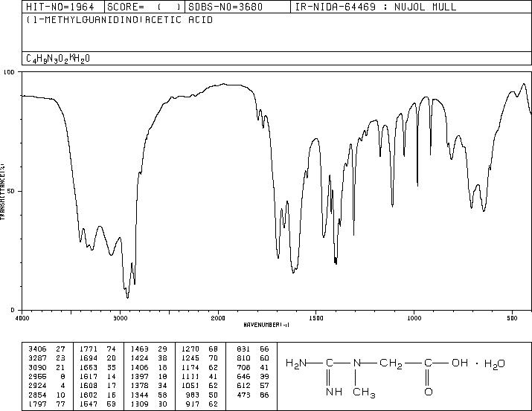The height and width of the screenshot is (411, 532).
Task: Click the HIT-NO=1964 header cell
Action: 60,7
